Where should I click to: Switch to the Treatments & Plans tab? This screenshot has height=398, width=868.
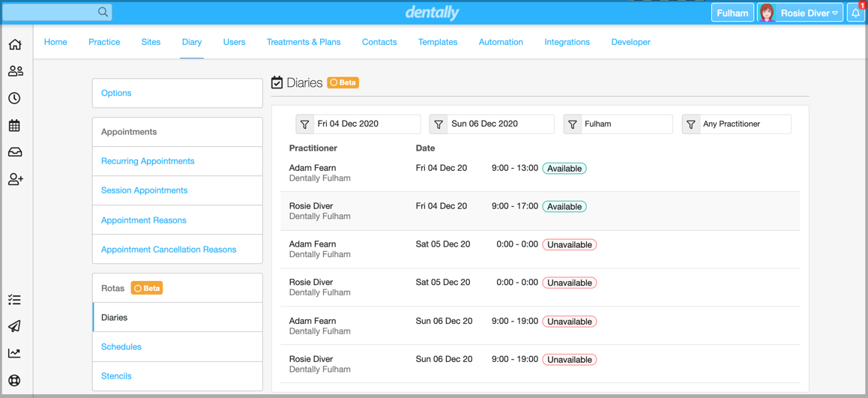(x=303, y=42)
